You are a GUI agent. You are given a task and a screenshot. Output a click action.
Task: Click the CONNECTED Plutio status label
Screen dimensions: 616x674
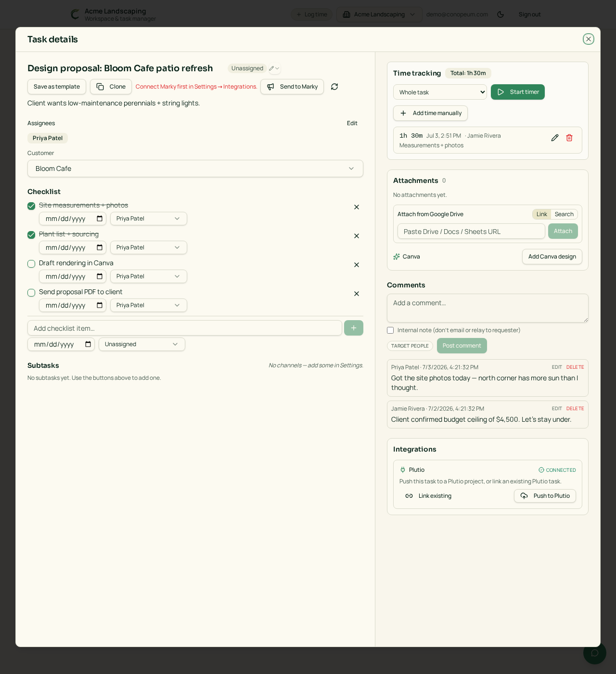coord(557,470)
